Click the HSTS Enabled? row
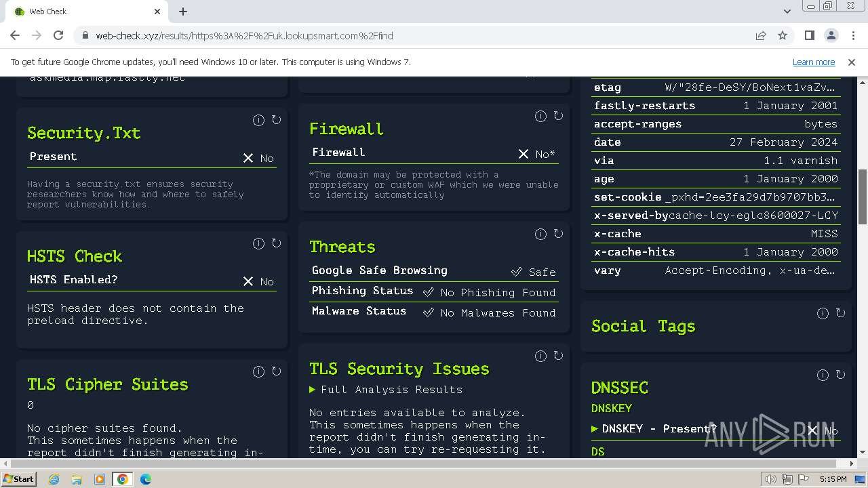Screen dimensions: 868x488 tap(152, 281)
